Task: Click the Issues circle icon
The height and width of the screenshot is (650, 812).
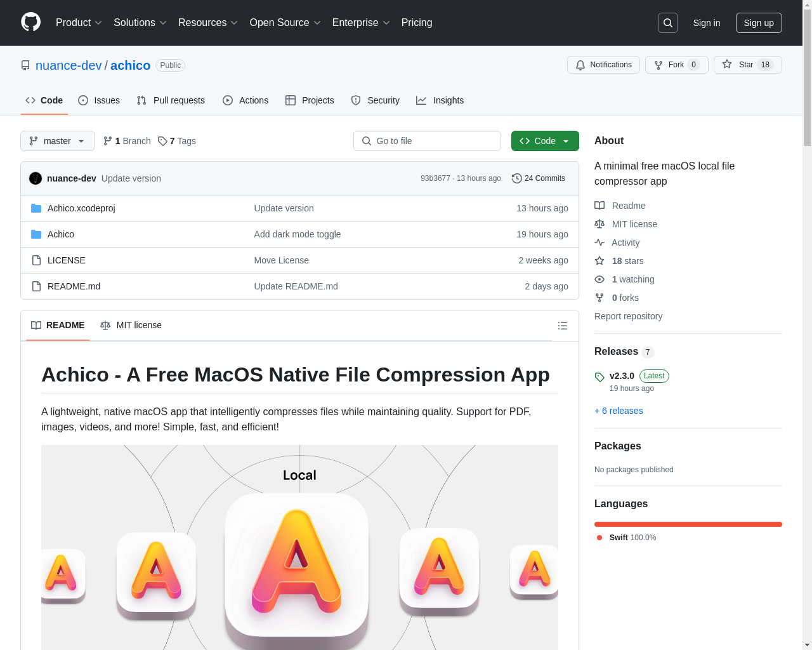Action: 83,100
